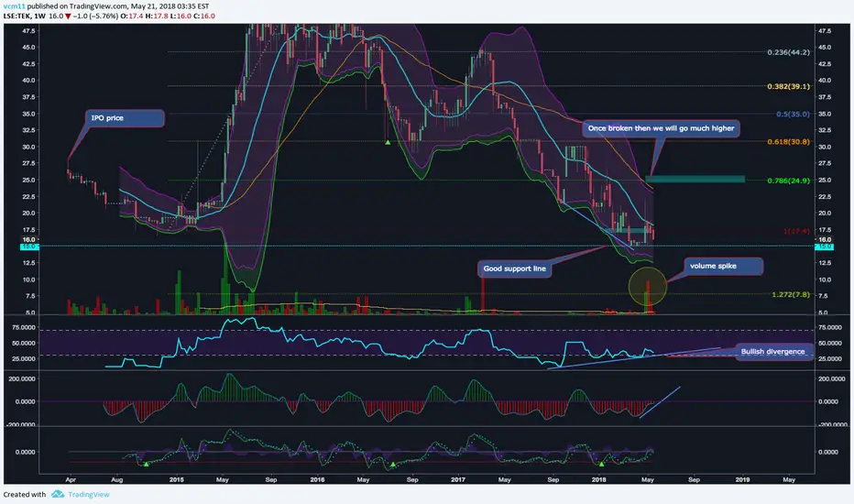Select the 'Bullish divergence' callout label
The height and width of the screenshot is (504, 854).
[772, 352]
